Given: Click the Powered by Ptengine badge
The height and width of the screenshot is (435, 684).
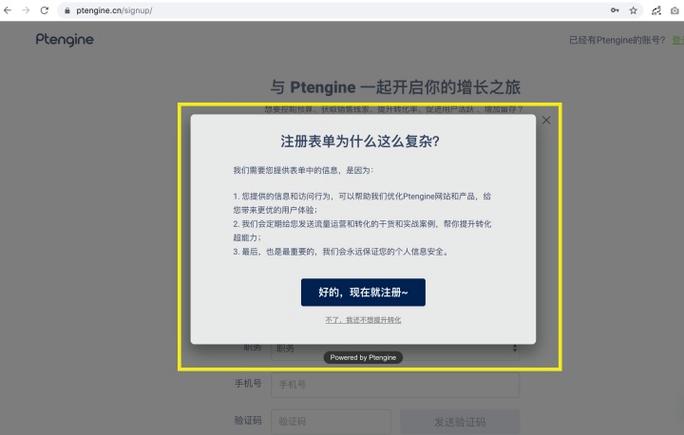Looking at the screenshot, I should (x=363, y=357).
